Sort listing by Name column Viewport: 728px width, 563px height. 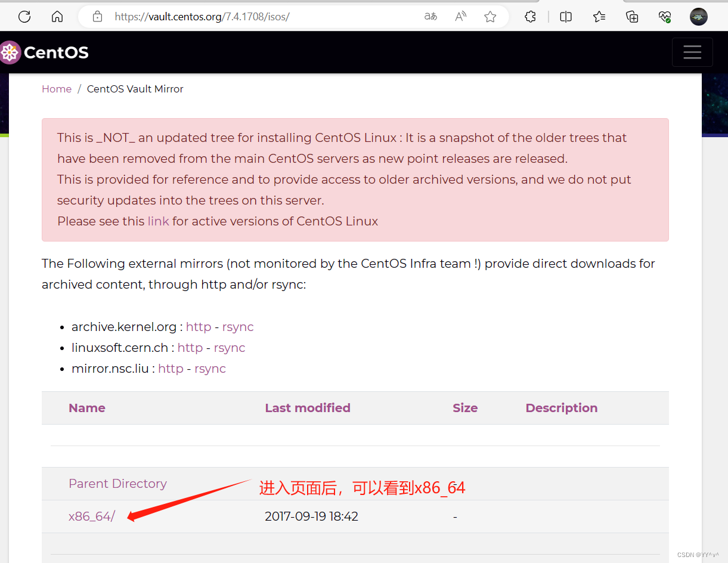[x=87, y=408]
